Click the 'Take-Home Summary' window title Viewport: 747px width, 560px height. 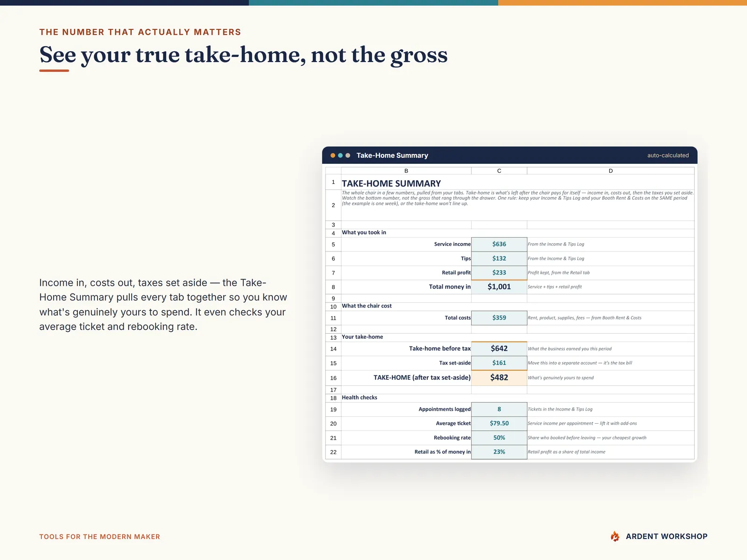392,155
